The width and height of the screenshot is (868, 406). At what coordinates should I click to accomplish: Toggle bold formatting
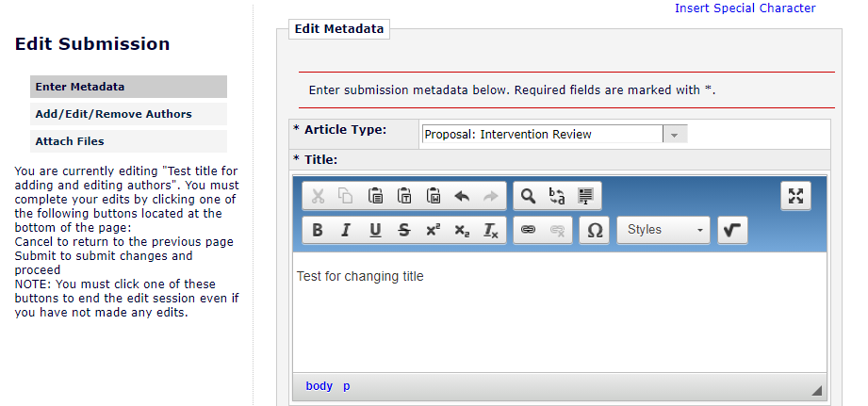point(317,230)
